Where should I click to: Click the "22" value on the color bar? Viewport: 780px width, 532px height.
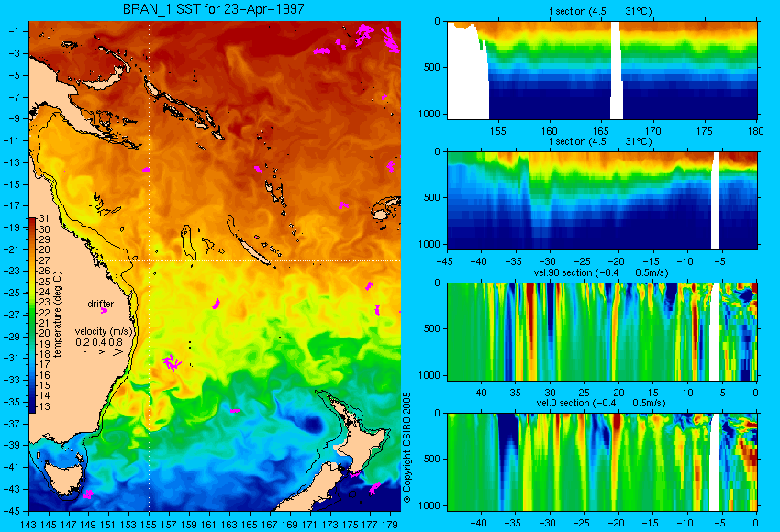tap(44, 312)
